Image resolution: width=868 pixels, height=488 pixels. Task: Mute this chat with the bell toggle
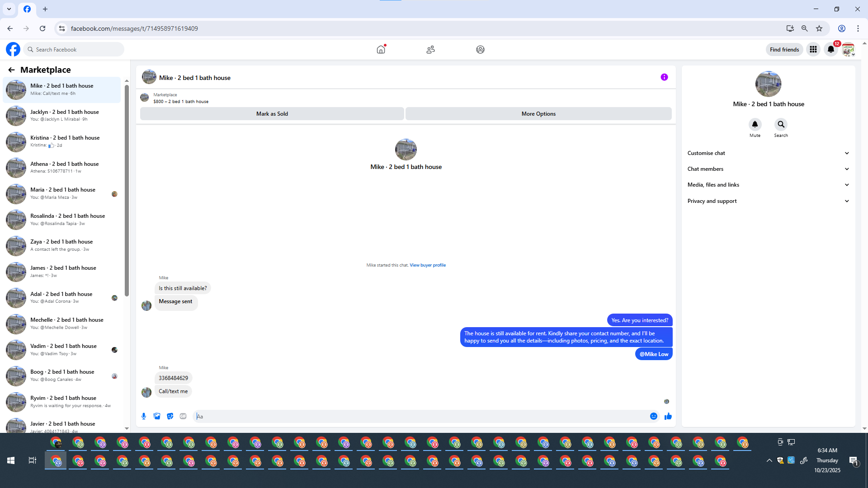pyautogui.click(x=755, y=124)
